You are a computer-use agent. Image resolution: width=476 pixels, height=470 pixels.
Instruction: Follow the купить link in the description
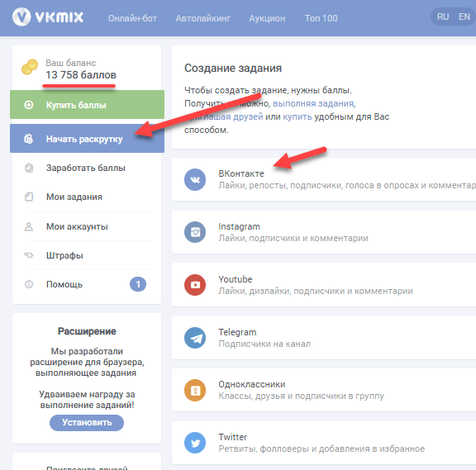coord(297,116)
